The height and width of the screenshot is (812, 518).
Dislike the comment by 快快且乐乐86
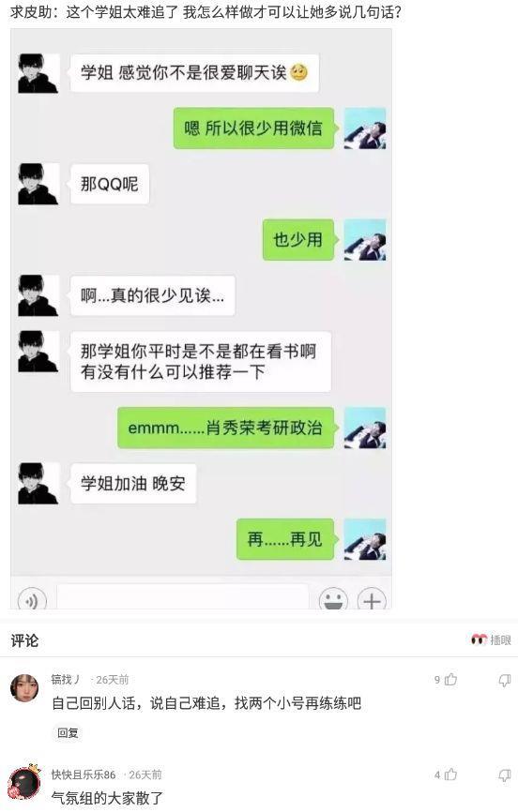pos(504,775)
